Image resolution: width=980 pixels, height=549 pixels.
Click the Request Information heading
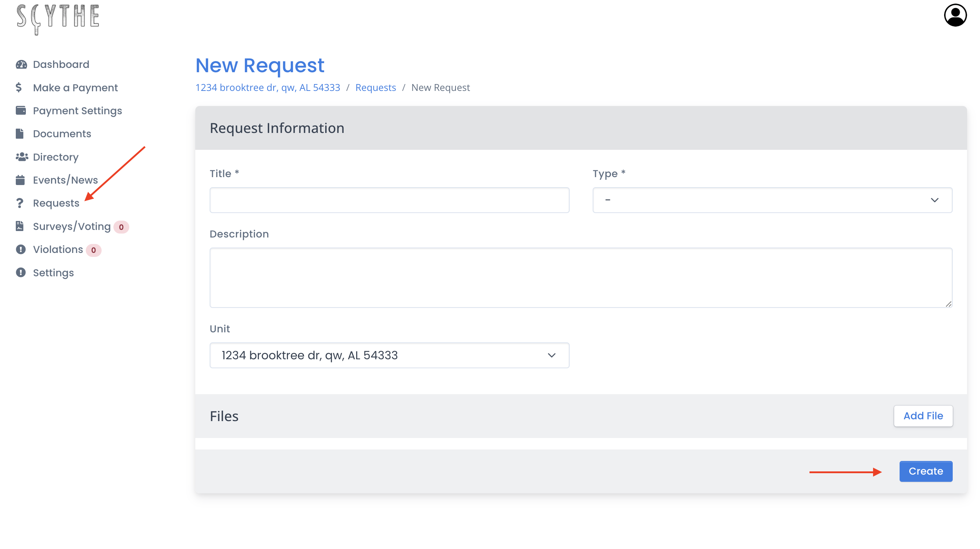(277, 128)
